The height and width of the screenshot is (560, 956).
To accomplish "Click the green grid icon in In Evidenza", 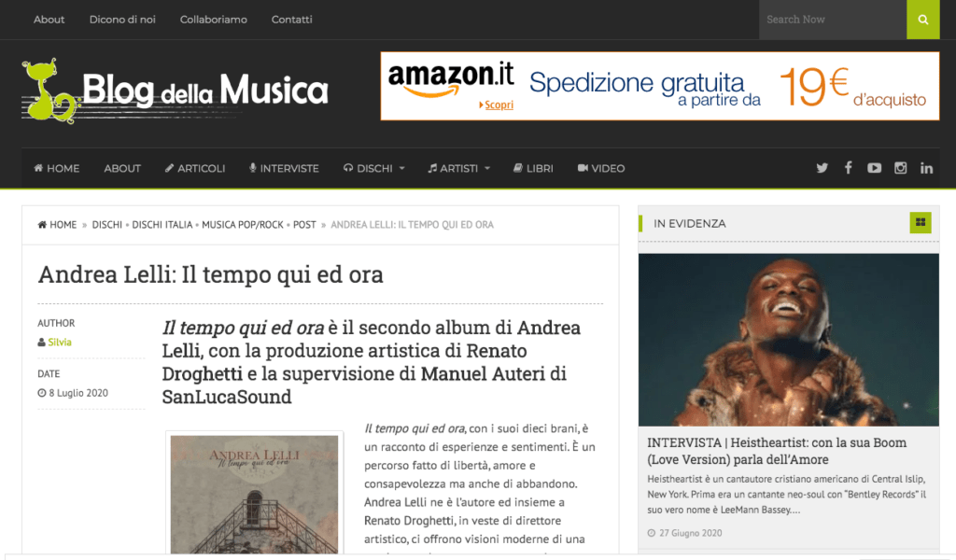I will coord(921,222).
